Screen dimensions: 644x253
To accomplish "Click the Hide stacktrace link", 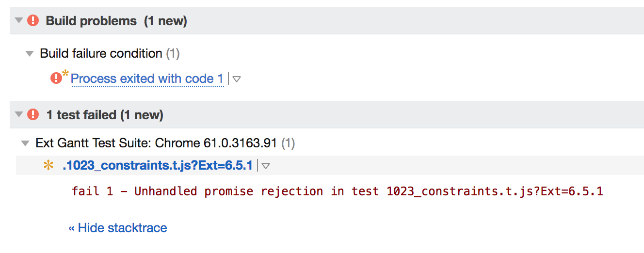I will click(x=118, y=228).
